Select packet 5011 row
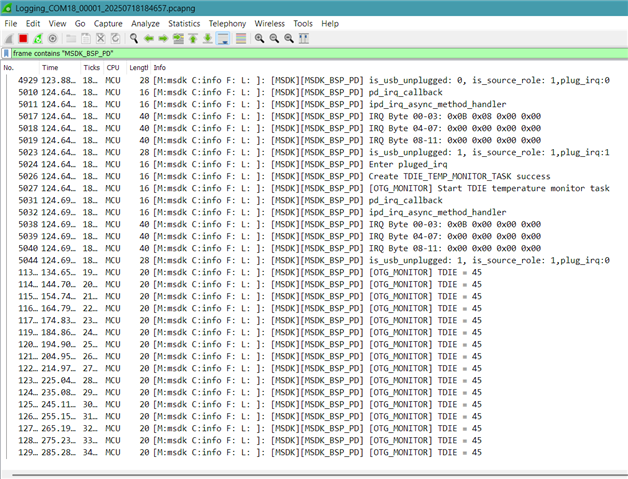The height and width of the screenshot is (479, 628). (x=314, y=105)
